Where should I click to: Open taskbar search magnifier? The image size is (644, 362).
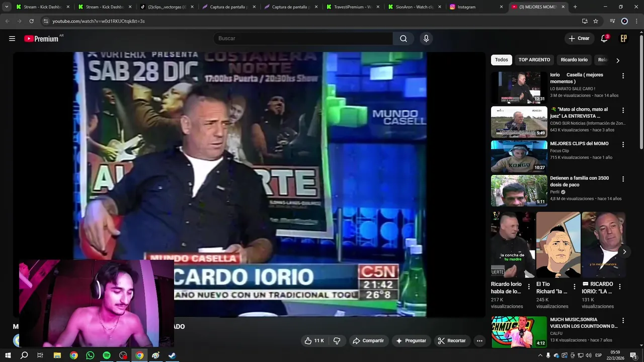pos(24,355)
